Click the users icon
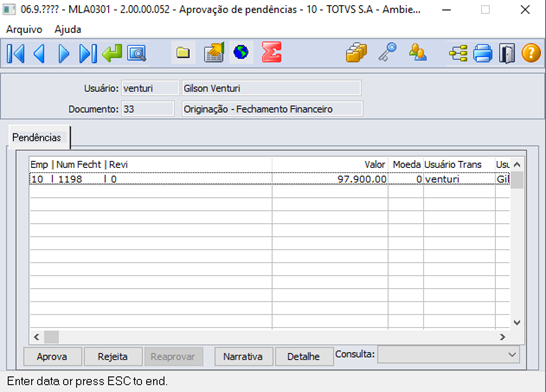Image resolution: width=546 pixels, height=392 pixels. (418, 53)
